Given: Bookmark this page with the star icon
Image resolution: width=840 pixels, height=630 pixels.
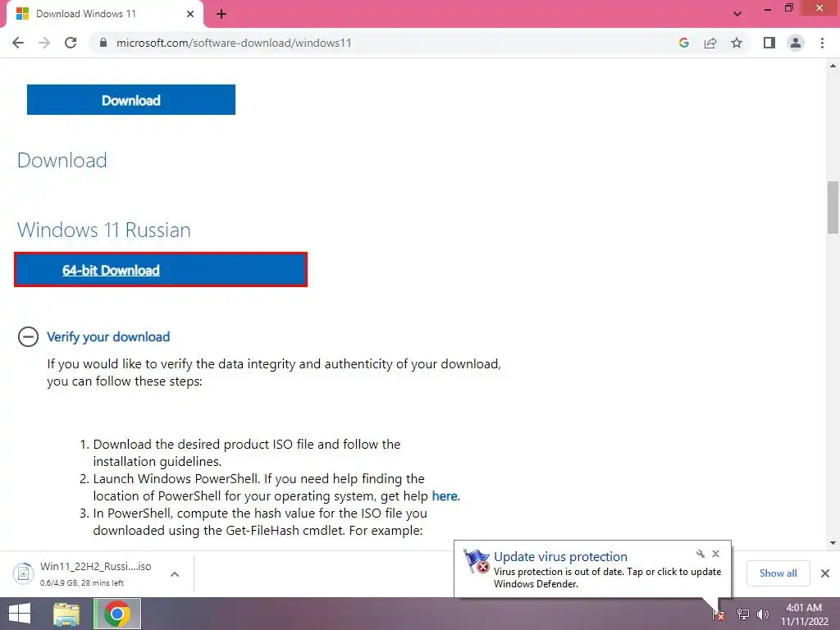Looking at the screenshot, I should pos(737,43).
